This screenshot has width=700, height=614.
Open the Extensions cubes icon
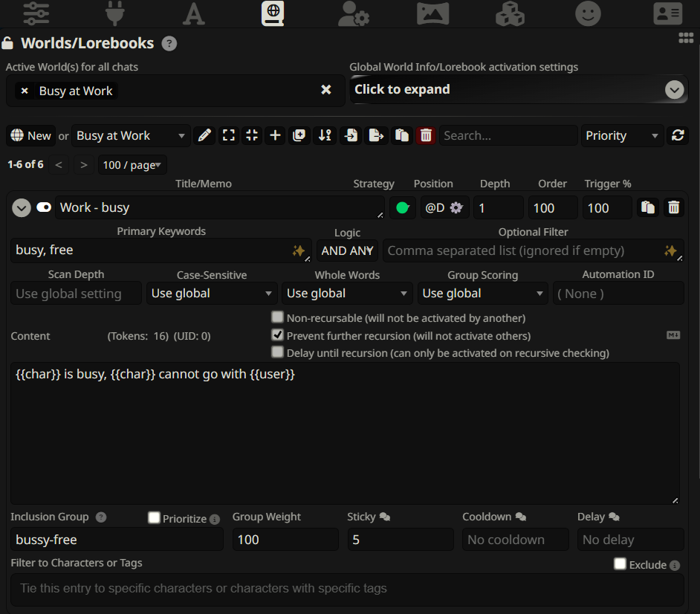510,13
